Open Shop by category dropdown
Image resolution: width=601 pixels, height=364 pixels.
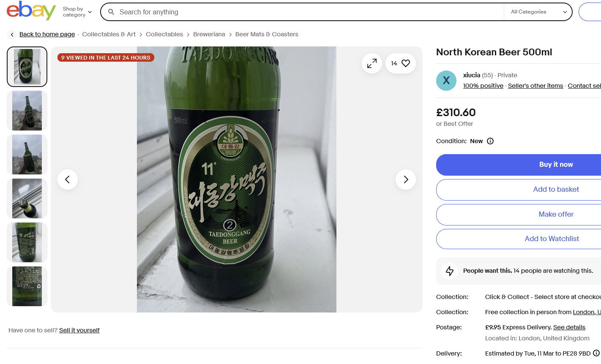tap(77, 12)
